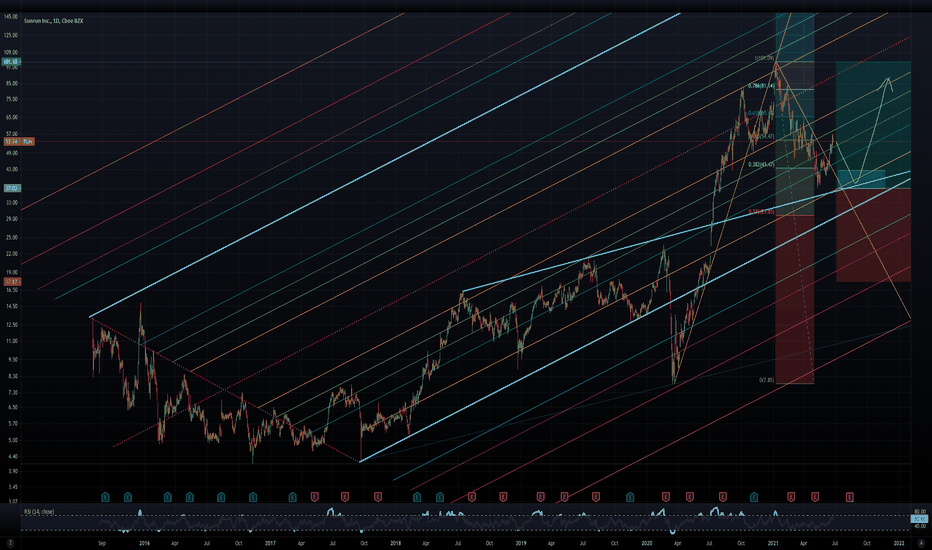
Task: Select the red 0.236 Fibonacci level label
Action: [761, 212]
